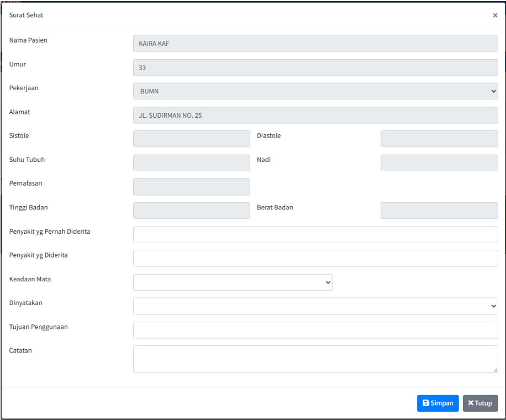506x420 pixels.
Task: Open the Pekerjaan dropdown
Action: pos(315,91)
